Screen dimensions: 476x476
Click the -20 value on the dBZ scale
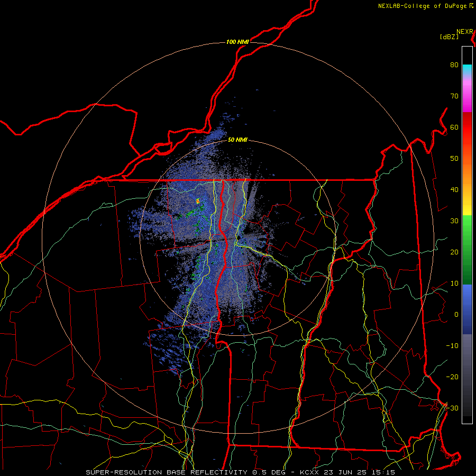click(452, 377)
